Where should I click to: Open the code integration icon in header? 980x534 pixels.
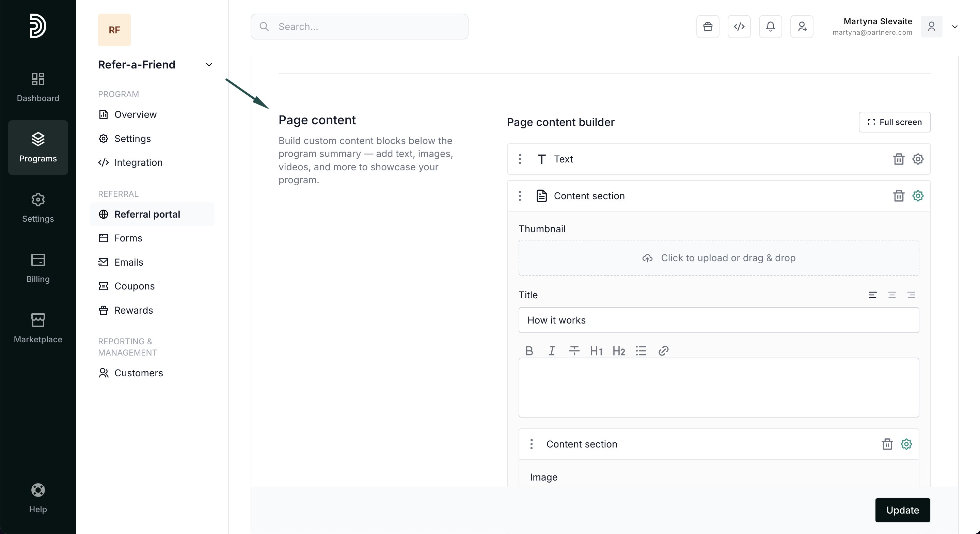(x=739, y=27)
